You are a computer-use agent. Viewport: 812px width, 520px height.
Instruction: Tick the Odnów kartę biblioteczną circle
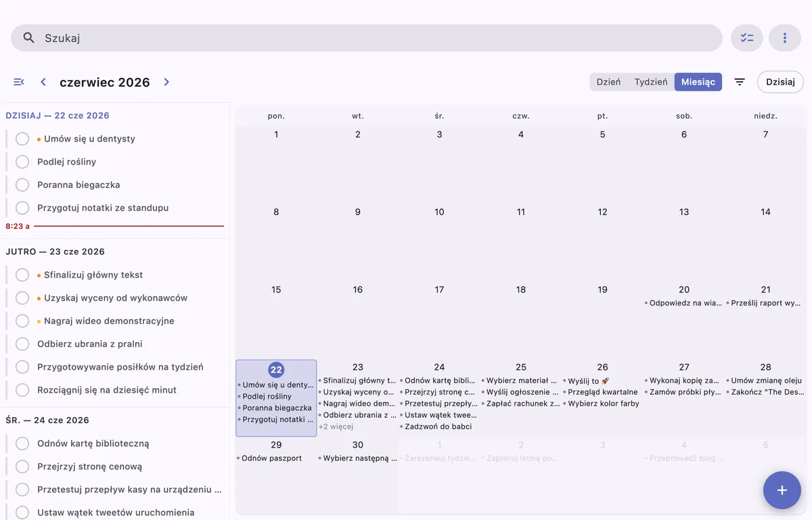(22, 443)
